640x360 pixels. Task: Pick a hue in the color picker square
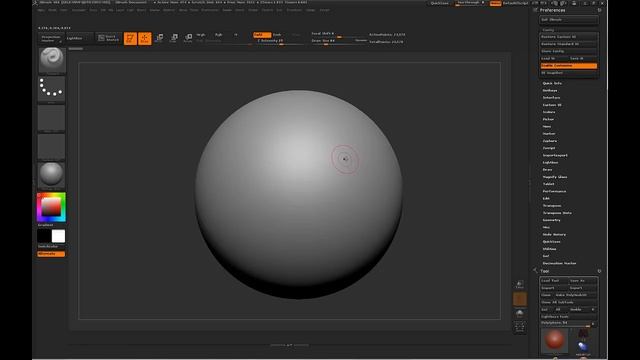[x=51, y=207]
